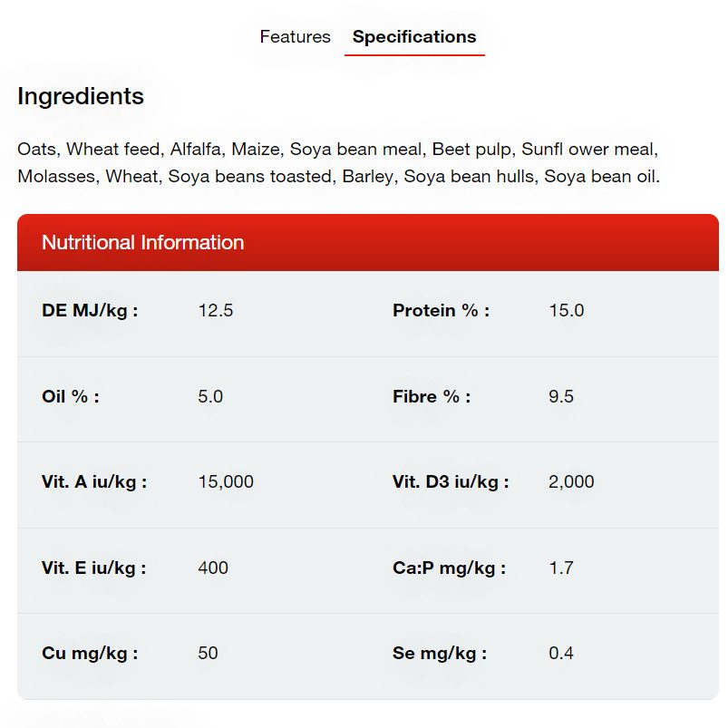Click the Oil % label
Screen dimensions: 728x728
pyautogui.click(x=71, y=397)
